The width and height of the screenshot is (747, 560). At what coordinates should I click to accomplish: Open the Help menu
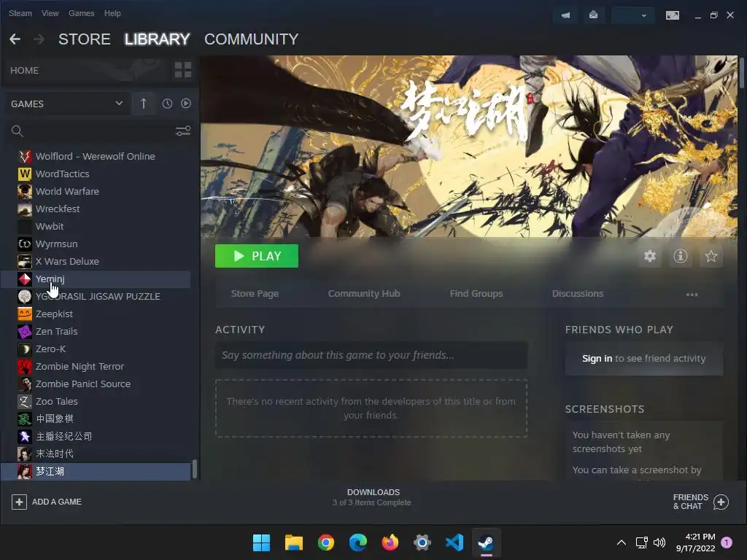112,13
